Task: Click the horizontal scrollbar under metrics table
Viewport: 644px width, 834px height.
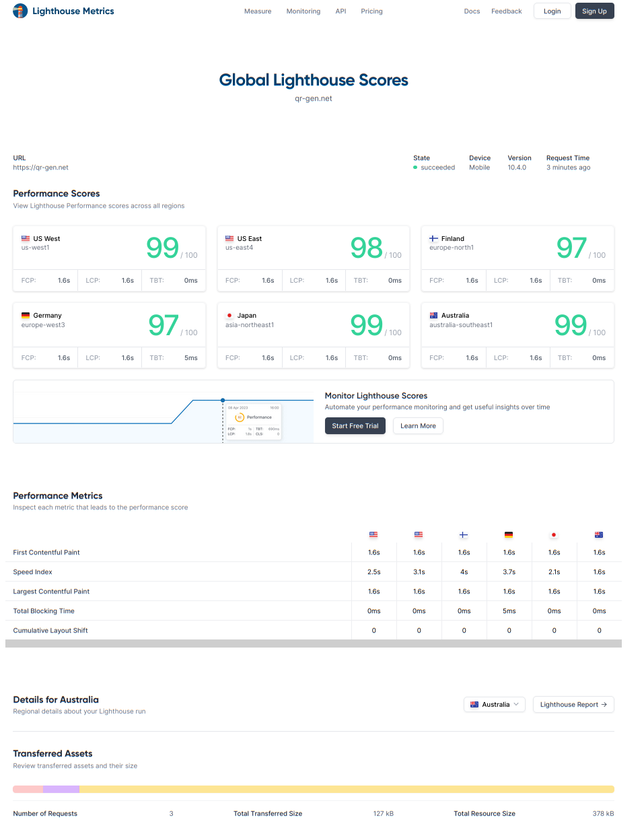Action: [x=314, y=644]
